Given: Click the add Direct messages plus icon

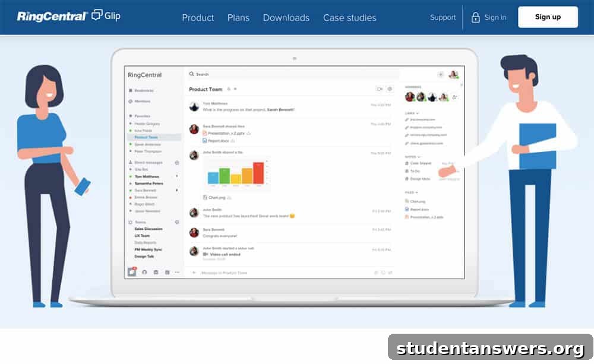Looking at the screenshot, I should click(x=177, y=163).
